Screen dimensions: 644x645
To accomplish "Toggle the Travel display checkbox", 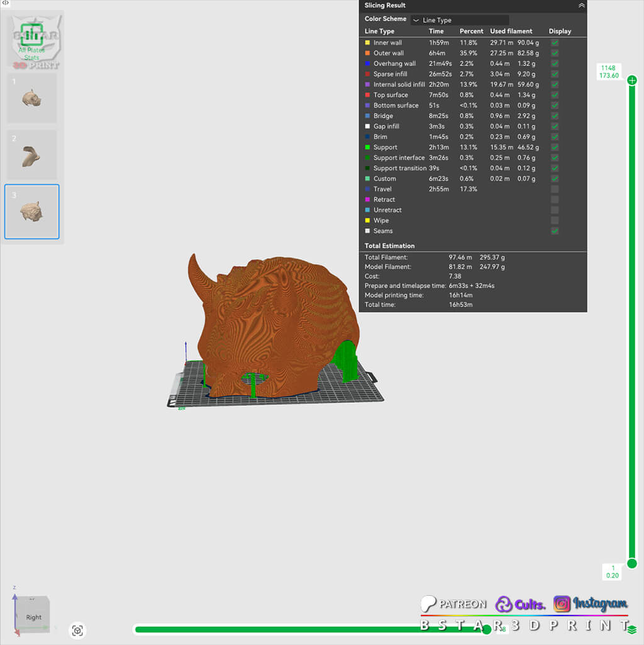I will 555,189.
